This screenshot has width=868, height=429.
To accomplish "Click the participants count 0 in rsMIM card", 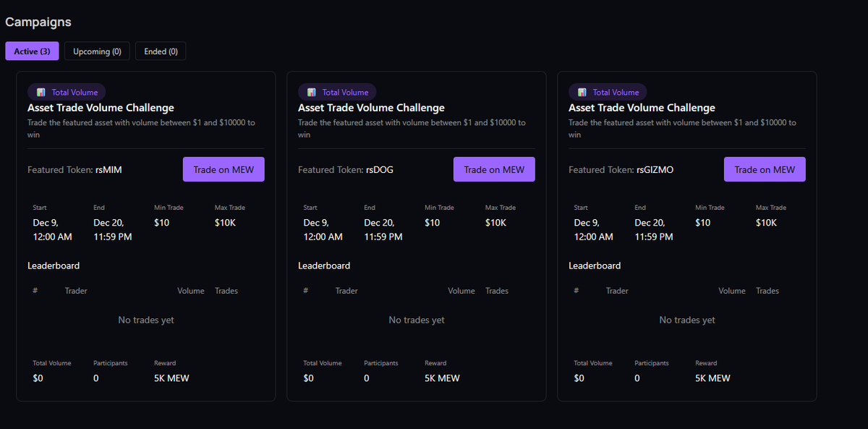I will 96,378.
